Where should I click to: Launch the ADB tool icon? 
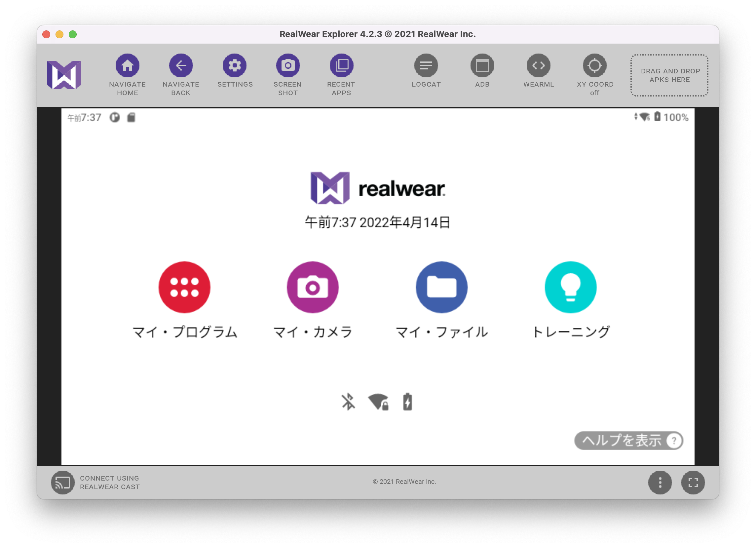[482, 65]
